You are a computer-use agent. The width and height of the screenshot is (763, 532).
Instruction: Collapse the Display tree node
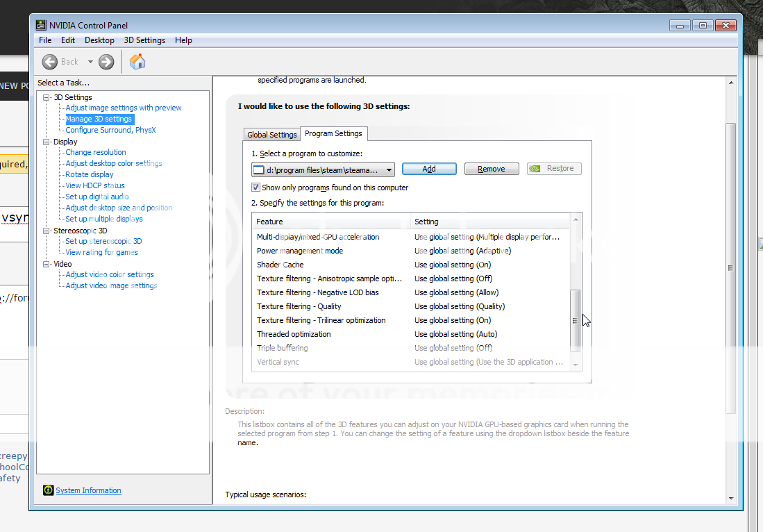(x=47, y=142)
